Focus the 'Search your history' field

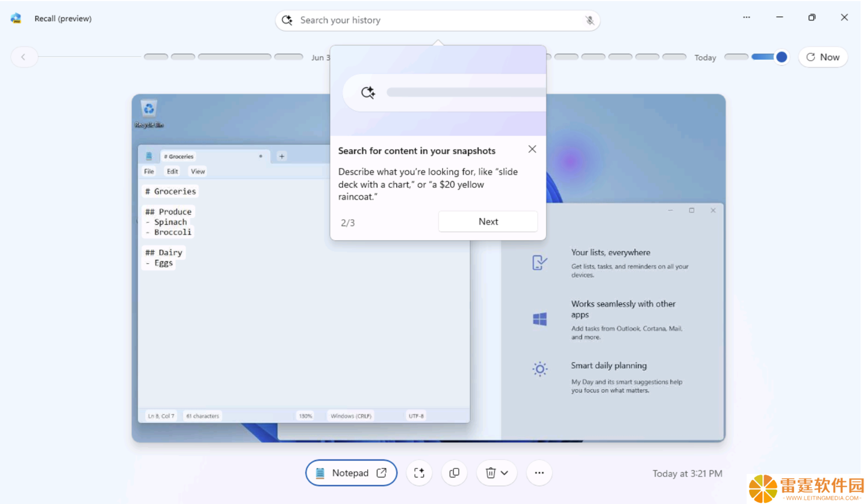[438, 20]
